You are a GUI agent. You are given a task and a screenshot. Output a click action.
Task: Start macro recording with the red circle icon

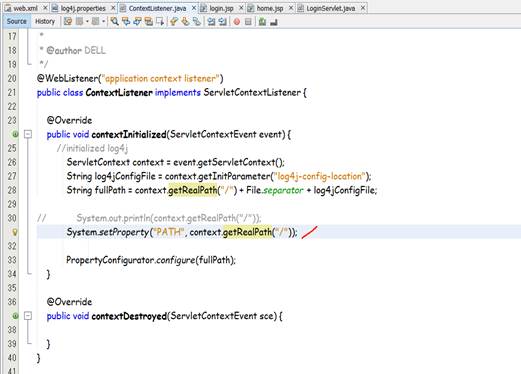point(237,22)
